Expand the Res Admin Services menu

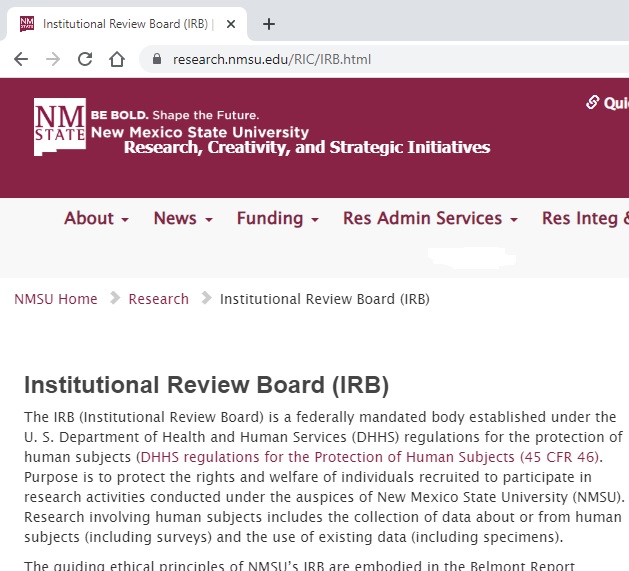click(430, 219)
